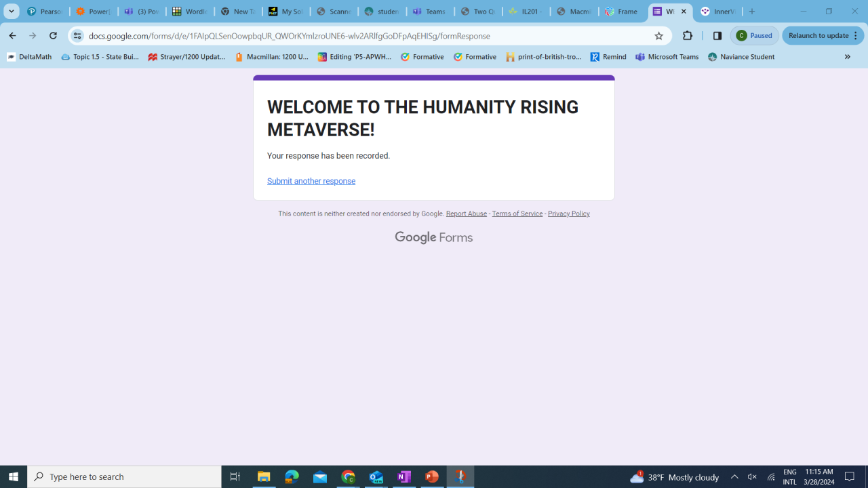Screen dimensions: 868x488
Task: Open Outlook from the taskbar
Action: click(376, 476)
